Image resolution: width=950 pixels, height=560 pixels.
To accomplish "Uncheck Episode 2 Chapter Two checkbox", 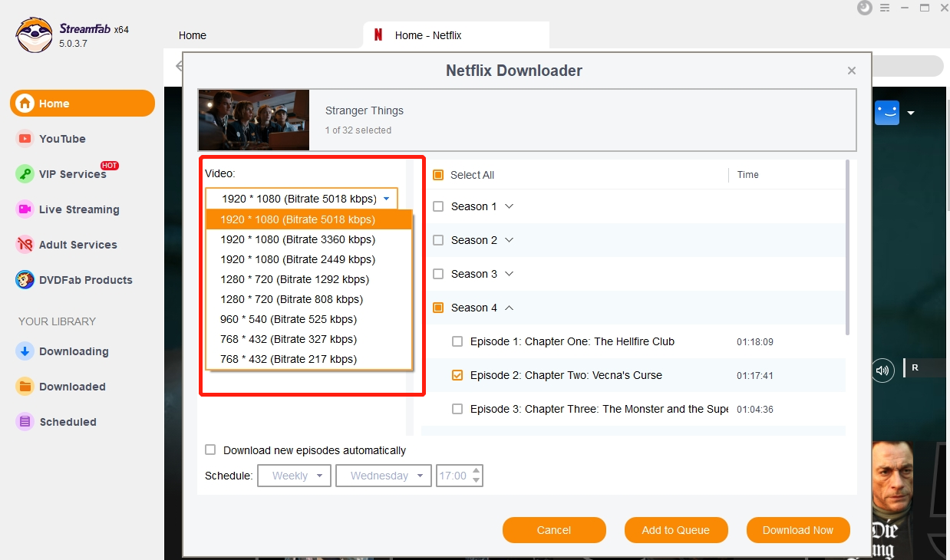I will point(457,375).
